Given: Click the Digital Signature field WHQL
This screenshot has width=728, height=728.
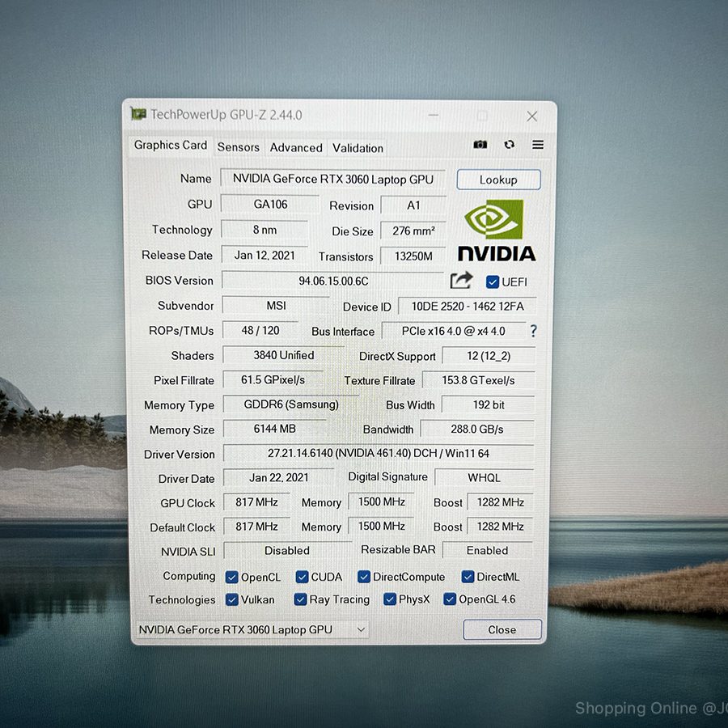Looking at the screenshot, I should click(484, 478).
